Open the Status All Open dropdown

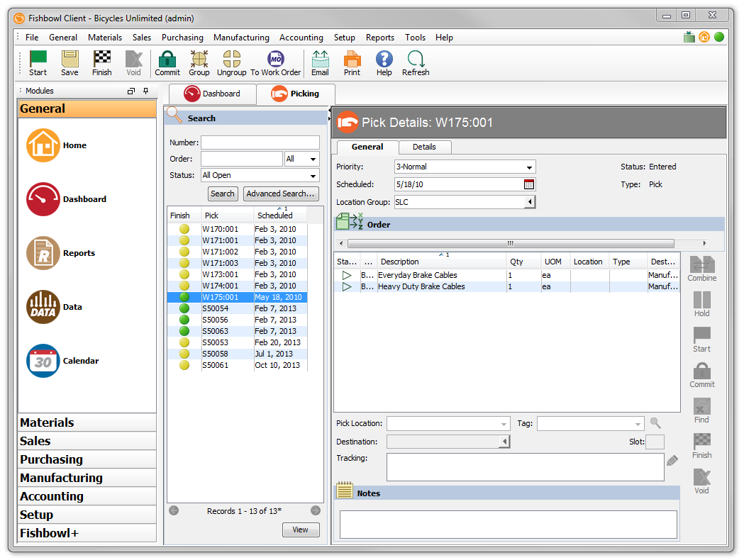[x=313, y=176]
